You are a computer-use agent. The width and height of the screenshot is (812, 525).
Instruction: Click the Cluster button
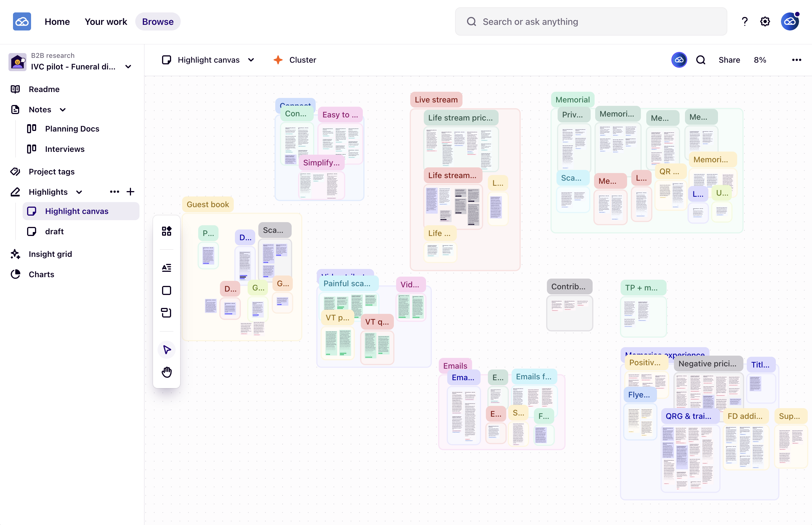[295, 60]
